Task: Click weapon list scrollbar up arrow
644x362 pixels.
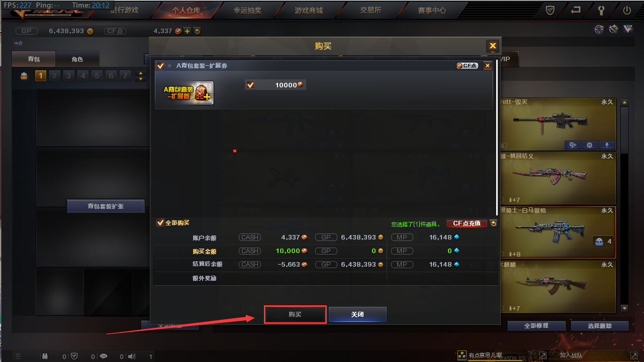Action: [x=624, y=102]
